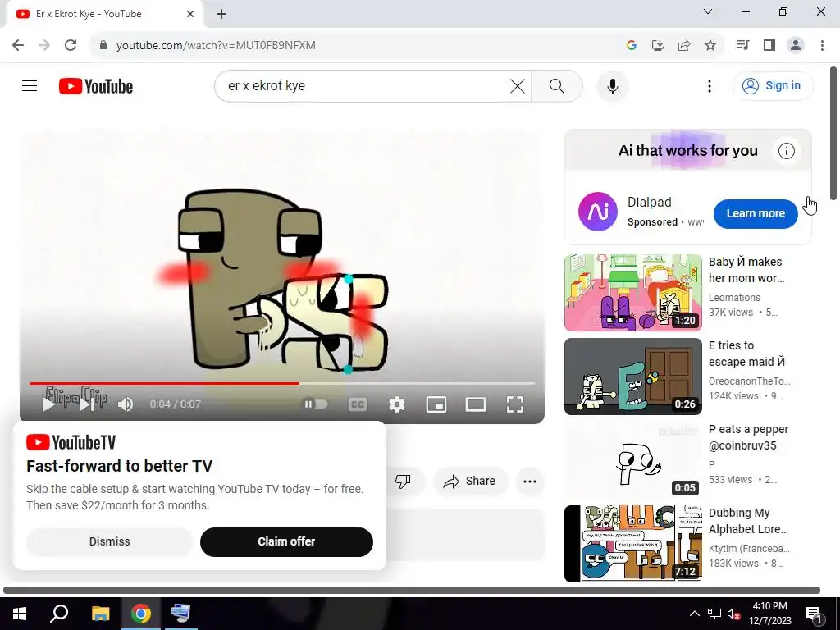Click the E tries to escape maid title
840x630 pixels.
[746, 354]
